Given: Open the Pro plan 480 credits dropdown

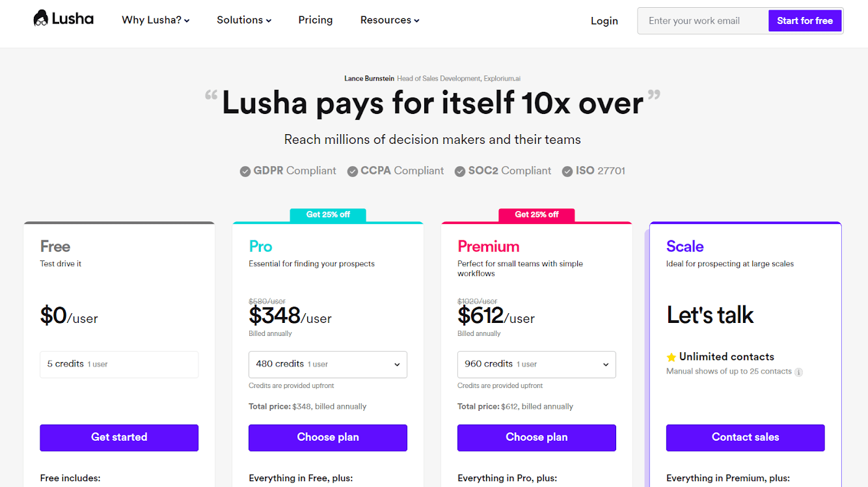Looking at the screenshot, I should pos(328,365).
